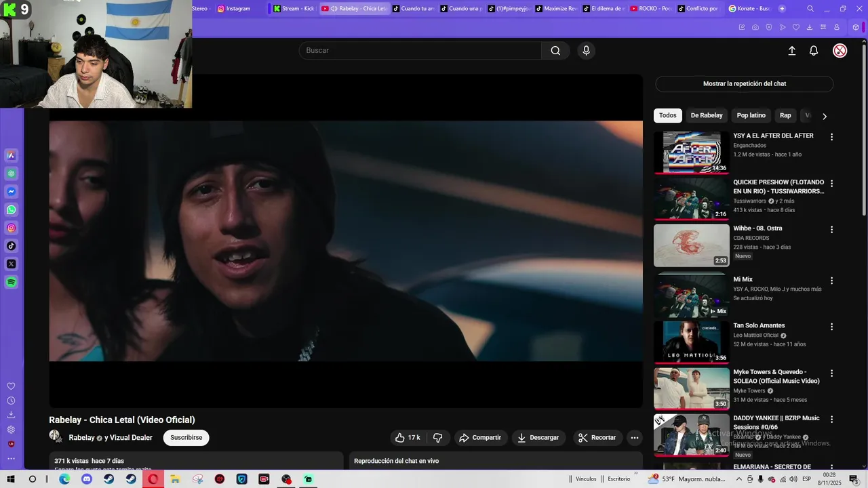868x488 pixels.
Task: Open Easy Setup lines icon in toolbar
Action: pos(823,27)
